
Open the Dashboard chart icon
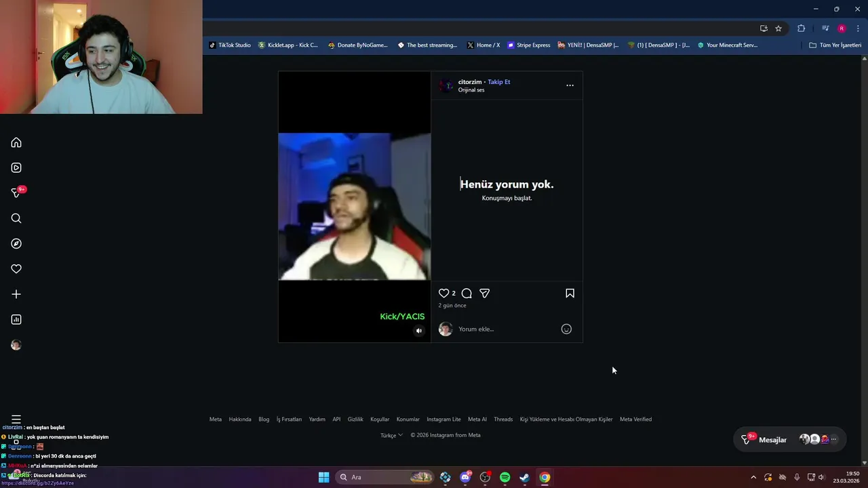[x=16, y=319]
